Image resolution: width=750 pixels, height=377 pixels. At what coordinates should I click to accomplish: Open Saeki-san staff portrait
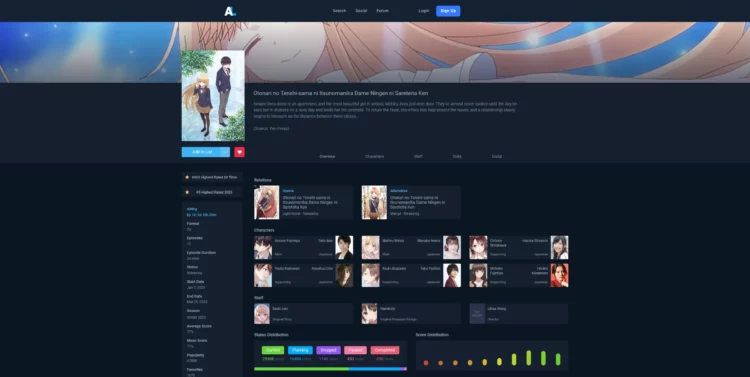coord(262,313)
